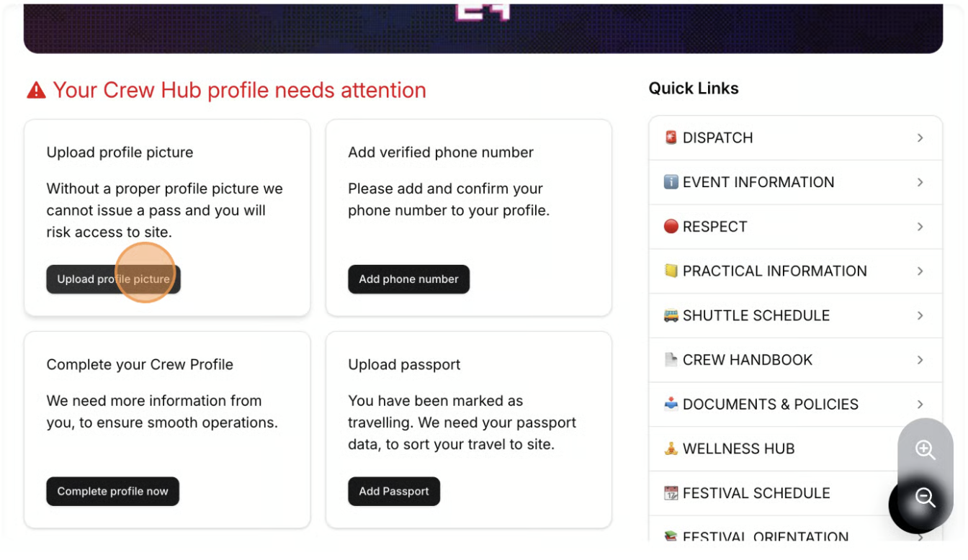This screenshot has width=968, height=560.
Task: Select the Upload passport card heading
Action: [x=404, y=365]
